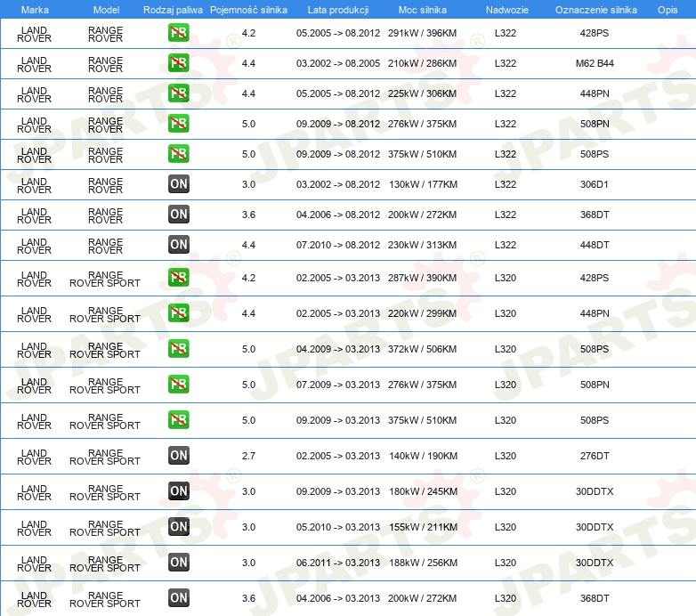Click the Pojemność silnika column header
The width and height of the screenshot is (696, 616).
click(x=248, y=10)
